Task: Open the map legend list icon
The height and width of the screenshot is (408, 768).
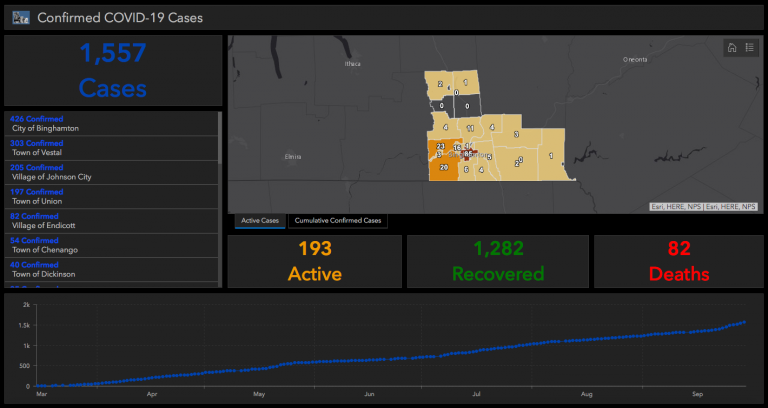Action: tap(749, 47)
